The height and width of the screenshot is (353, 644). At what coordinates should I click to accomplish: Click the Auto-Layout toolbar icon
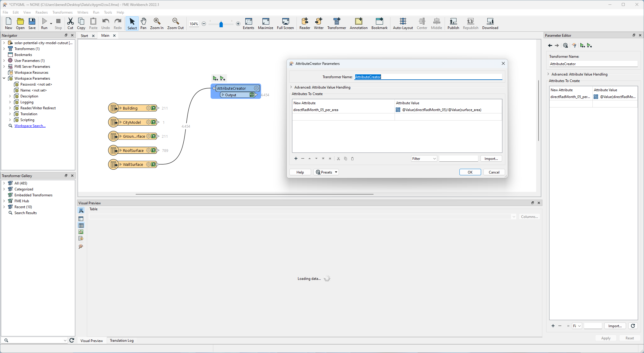(403, 23)
